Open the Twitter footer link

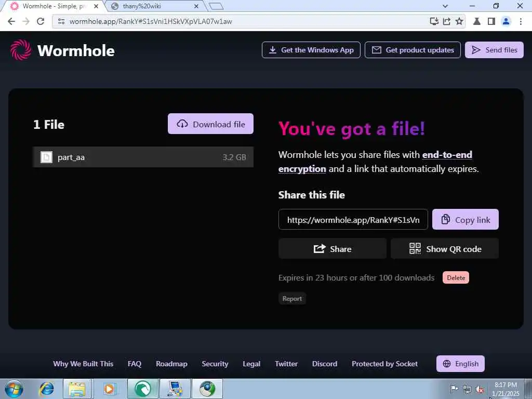(286, 364)
